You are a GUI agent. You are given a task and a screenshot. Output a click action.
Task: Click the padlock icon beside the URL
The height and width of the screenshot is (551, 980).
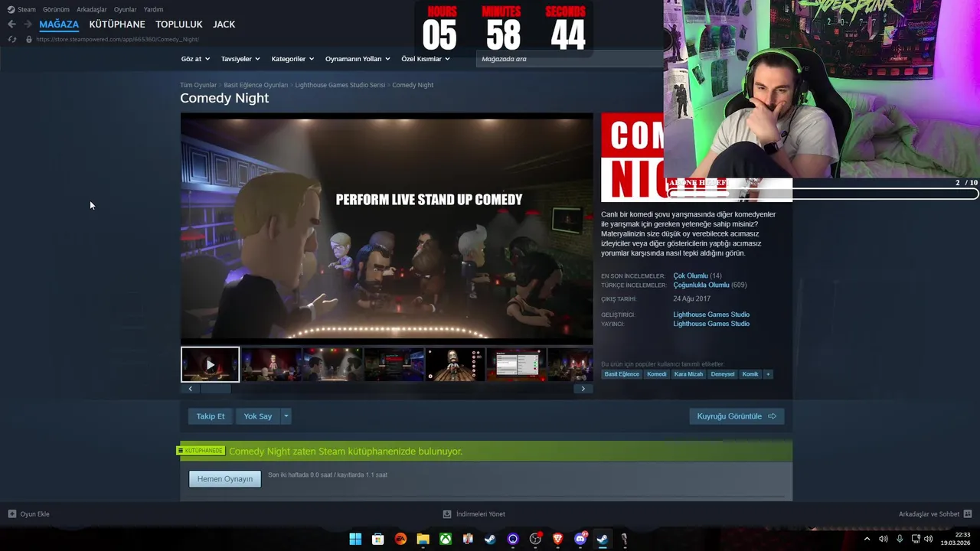[x=29, y=39]
